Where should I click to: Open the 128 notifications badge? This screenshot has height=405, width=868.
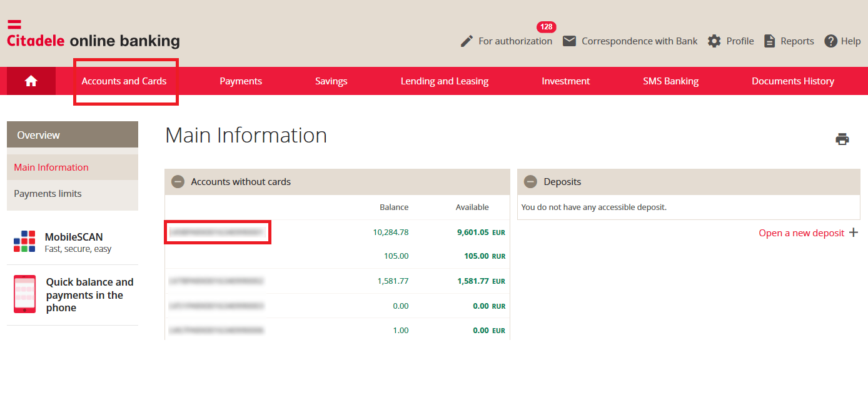coord(546,27)
